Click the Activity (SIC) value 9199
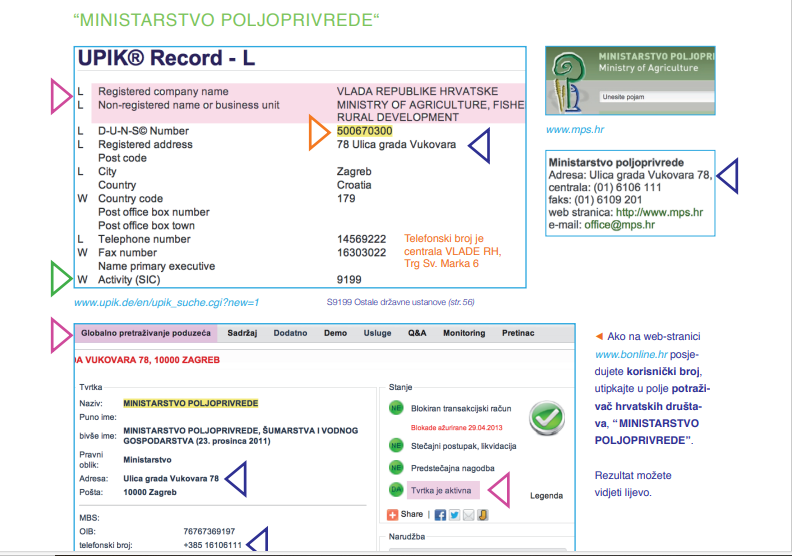This screenshot has width=792, height=556. 349,280
